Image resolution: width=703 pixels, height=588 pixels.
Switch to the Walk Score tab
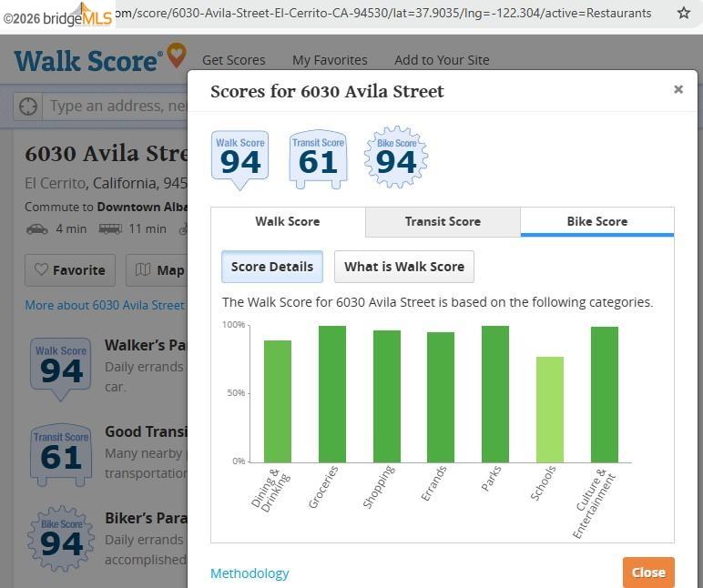(288, 221)
